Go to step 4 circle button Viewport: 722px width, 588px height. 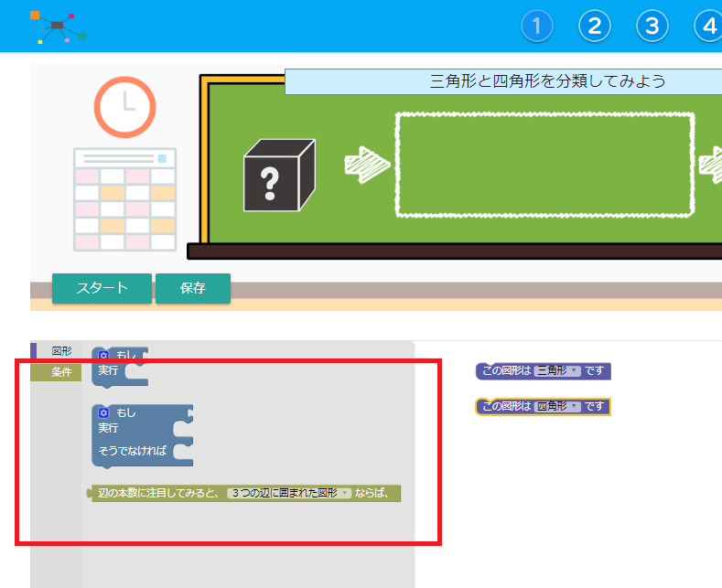[x=708, y=26]
